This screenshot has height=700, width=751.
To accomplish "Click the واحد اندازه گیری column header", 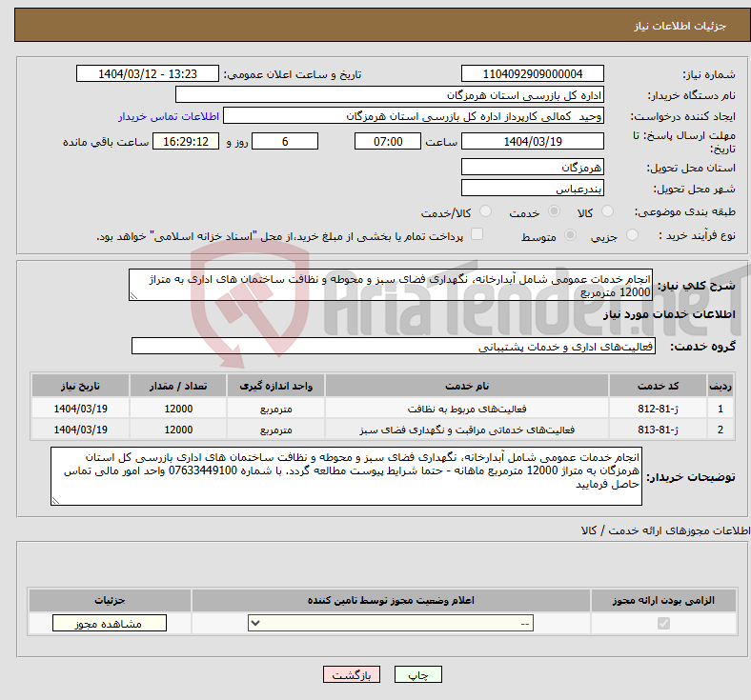I will [x=275, y=386].
